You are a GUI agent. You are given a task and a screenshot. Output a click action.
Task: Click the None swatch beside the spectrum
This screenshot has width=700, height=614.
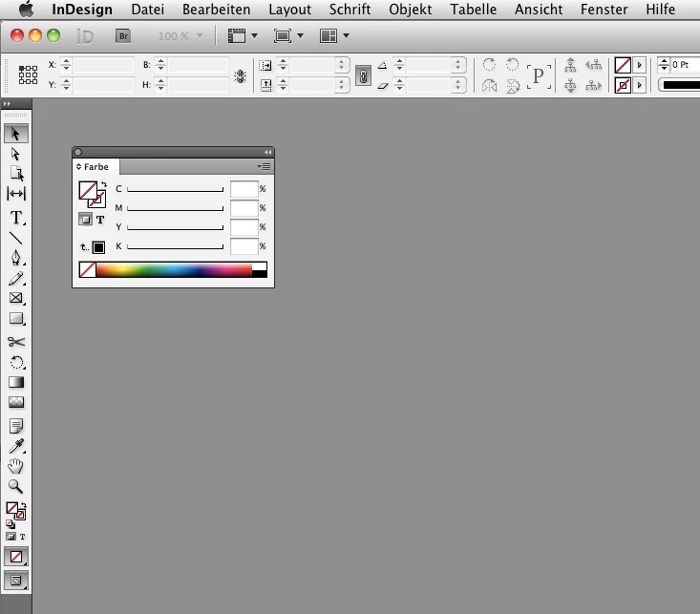coord(88,270)
